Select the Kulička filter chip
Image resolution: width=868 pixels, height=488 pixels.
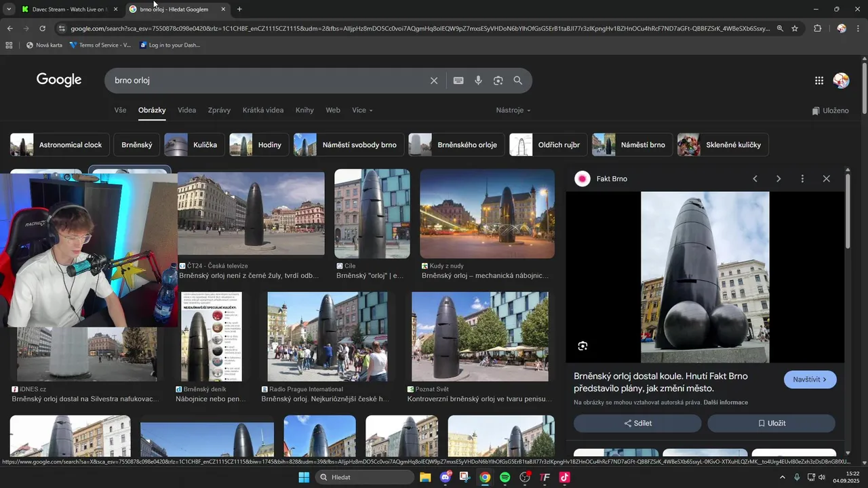click(194, 145)
